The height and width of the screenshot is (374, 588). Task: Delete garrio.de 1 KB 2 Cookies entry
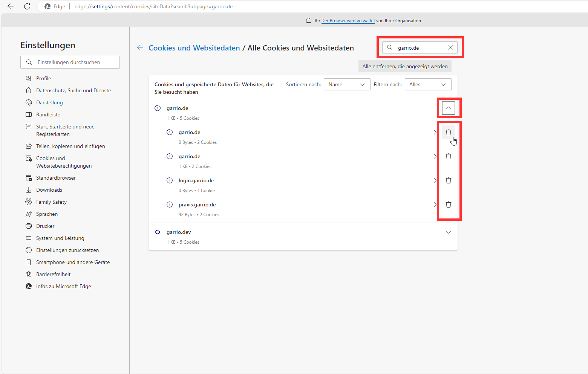point(449,156)
